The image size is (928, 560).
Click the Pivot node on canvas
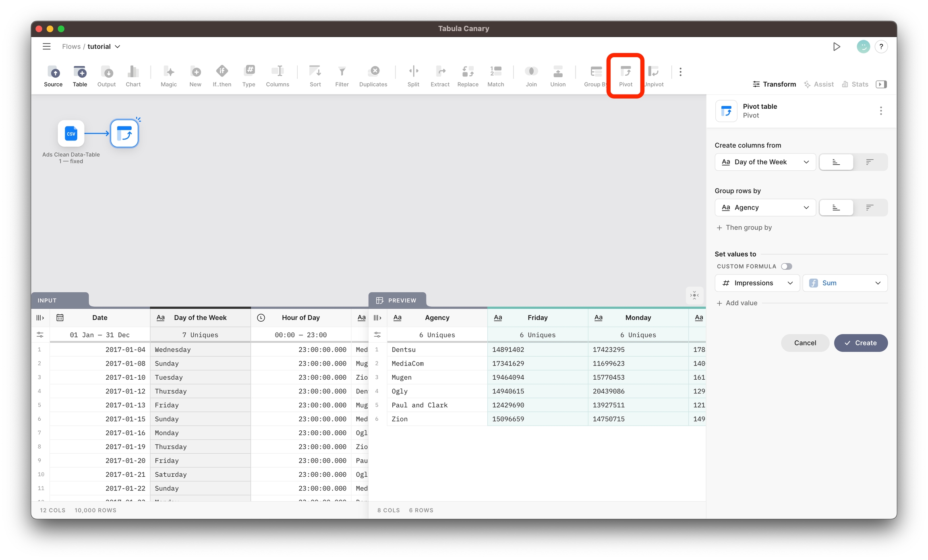pos(124,133)
